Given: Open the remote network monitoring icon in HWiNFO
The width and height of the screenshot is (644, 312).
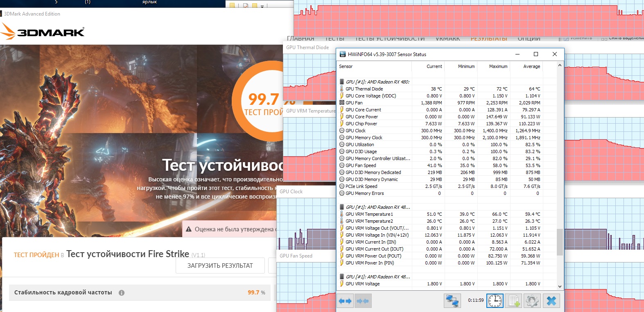Looking at the screenshot, I should click(452, 301).
